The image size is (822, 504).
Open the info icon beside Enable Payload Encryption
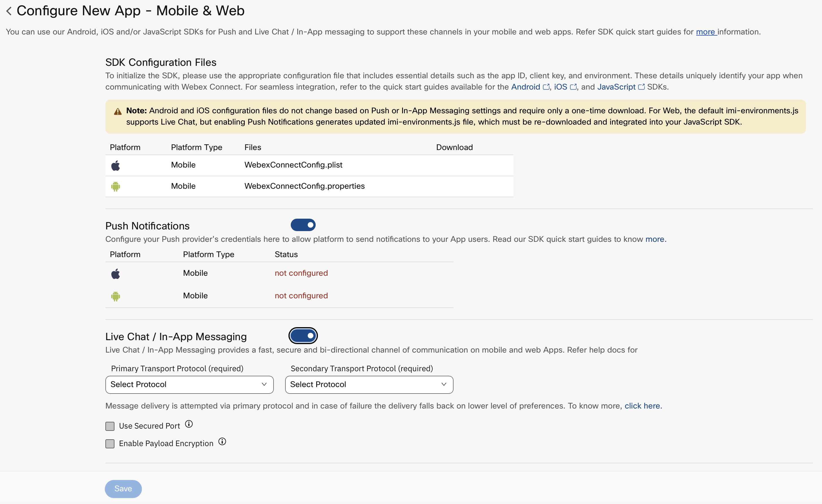tap(222, 442)
